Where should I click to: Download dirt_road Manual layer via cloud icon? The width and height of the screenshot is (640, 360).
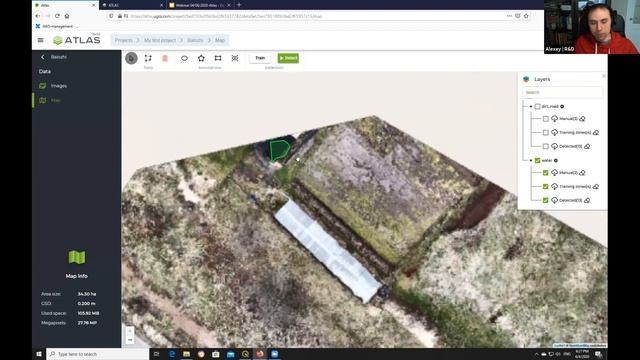pos(554,119)
